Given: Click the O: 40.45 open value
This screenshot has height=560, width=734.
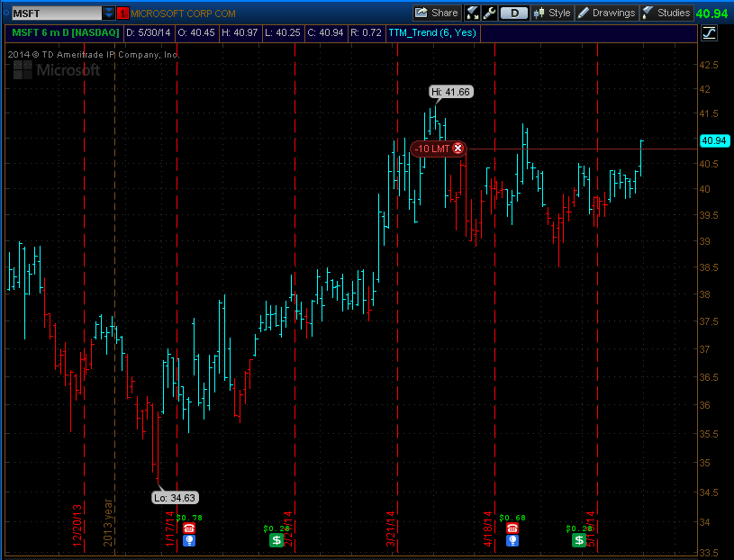Looking at the screenshot, I should [196, 32].
